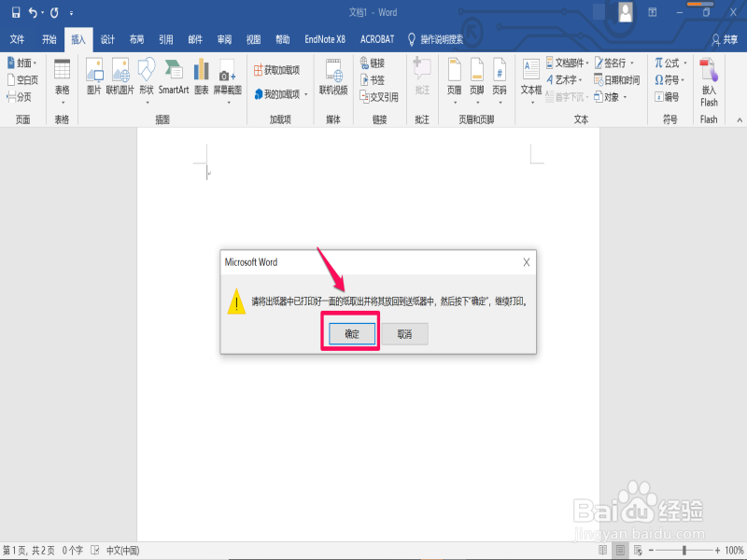Click the Undo arrow icon
This screenshot has width=747, height=560.
pyautogui.click(x=33, y=12)
